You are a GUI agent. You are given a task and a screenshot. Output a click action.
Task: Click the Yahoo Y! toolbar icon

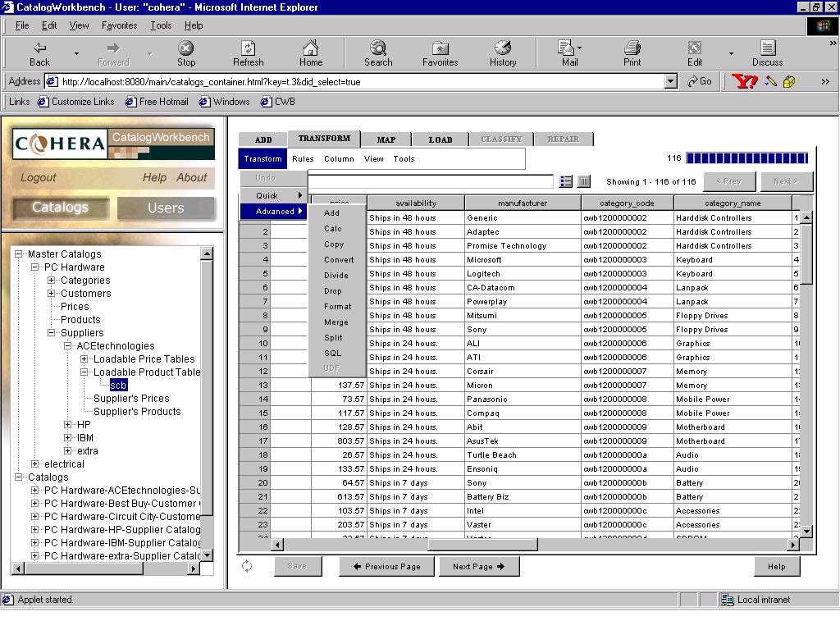(x=745, y=81)
